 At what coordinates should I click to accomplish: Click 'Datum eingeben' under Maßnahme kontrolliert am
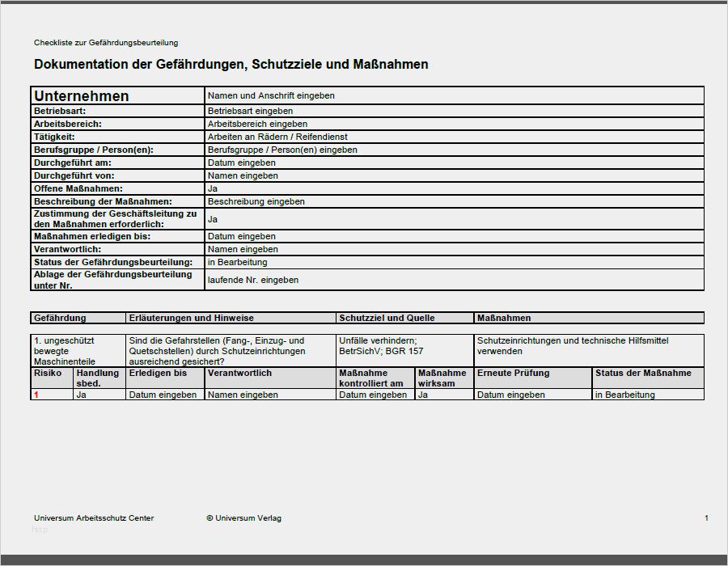click(x=375, y=395)
